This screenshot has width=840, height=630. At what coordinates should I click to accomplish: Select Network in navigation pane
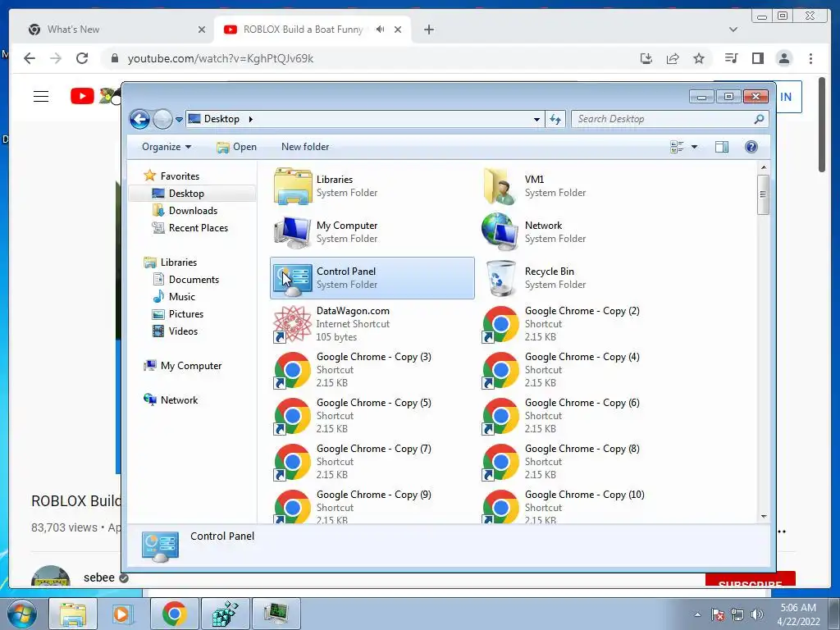click(171, 399)
